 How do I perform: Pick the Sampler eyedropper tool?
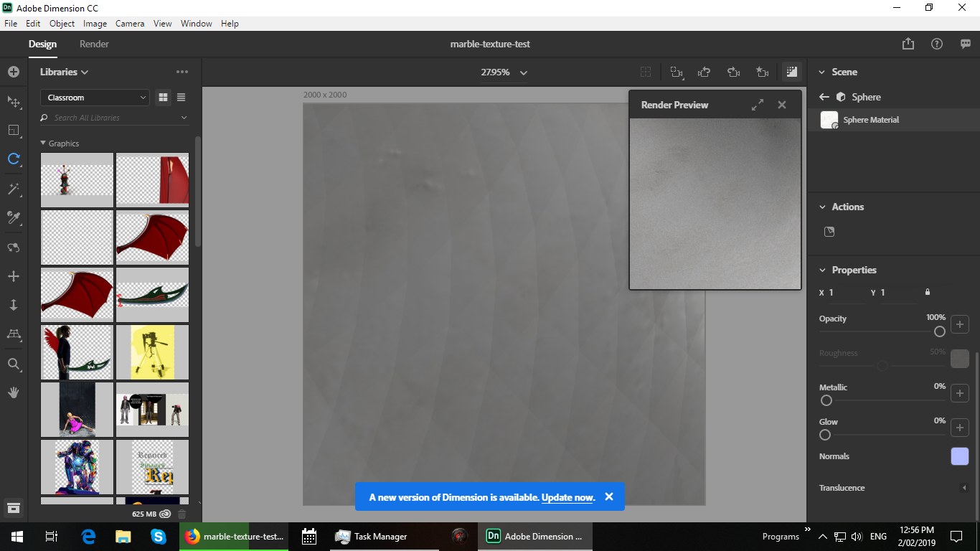(14, 217)
